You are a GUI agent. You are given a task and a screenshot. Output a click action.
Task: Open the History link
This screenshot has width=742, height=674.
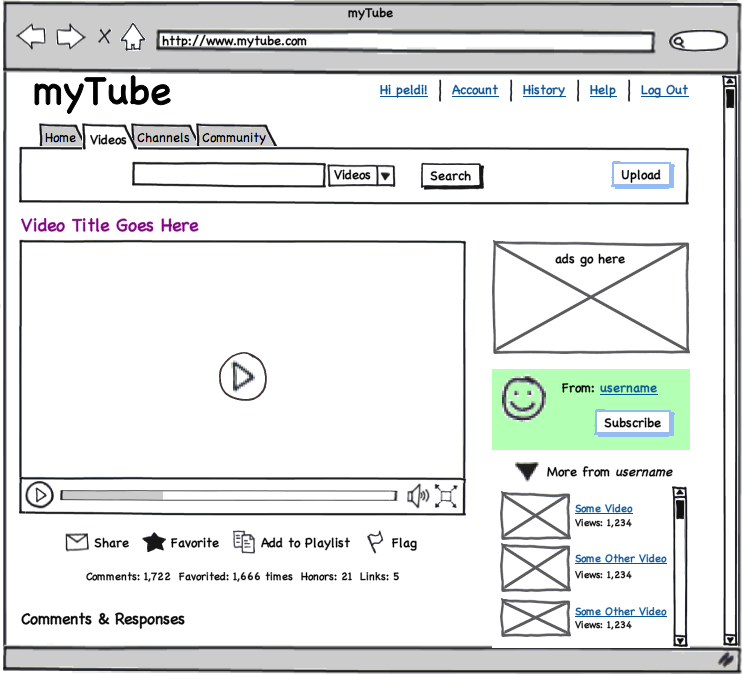pos(544,90)
